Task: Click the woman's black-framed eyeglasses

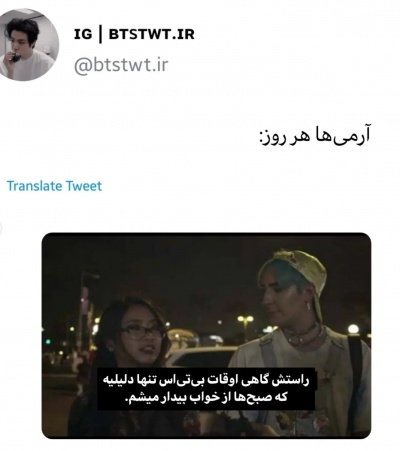Action: pos(142,331)
